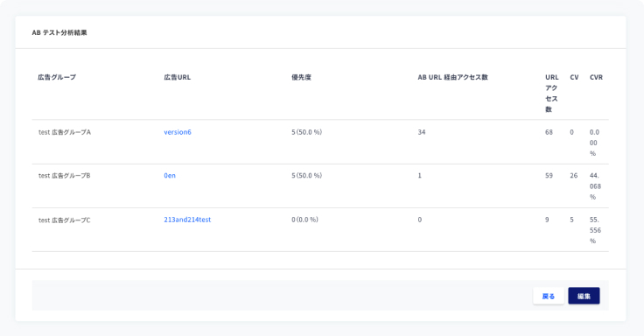Click the 0 (0.0 %) priority value

[x=304, y=220]
